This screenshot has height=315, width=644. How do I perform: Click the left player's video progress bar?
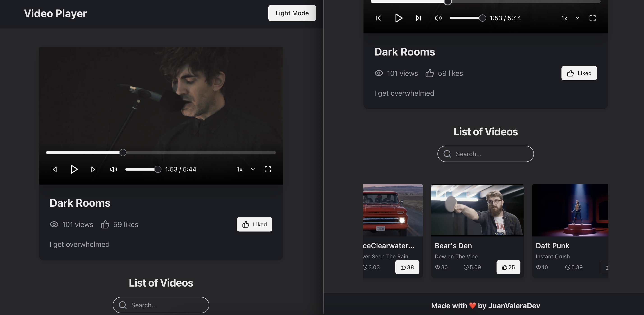161,152
